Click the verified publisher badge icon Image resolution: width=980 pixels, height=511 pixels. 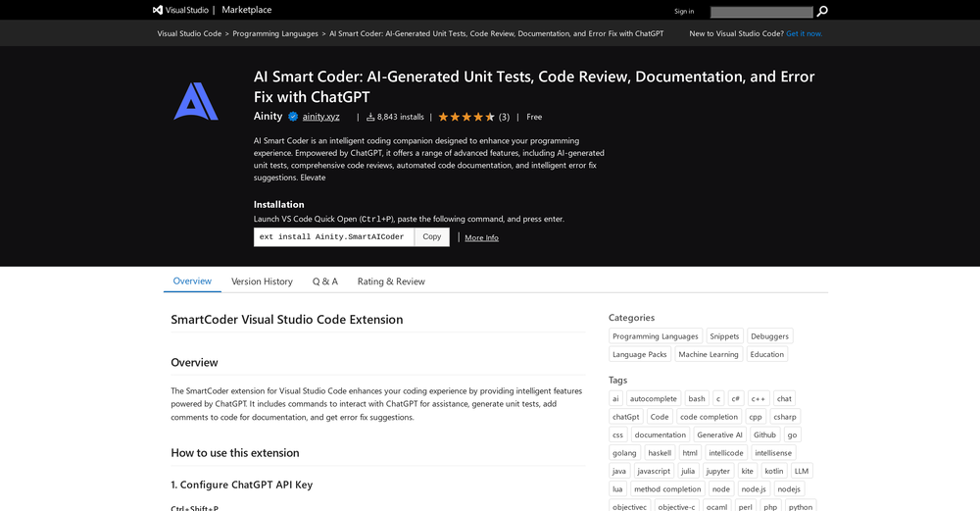pos(292,117)
